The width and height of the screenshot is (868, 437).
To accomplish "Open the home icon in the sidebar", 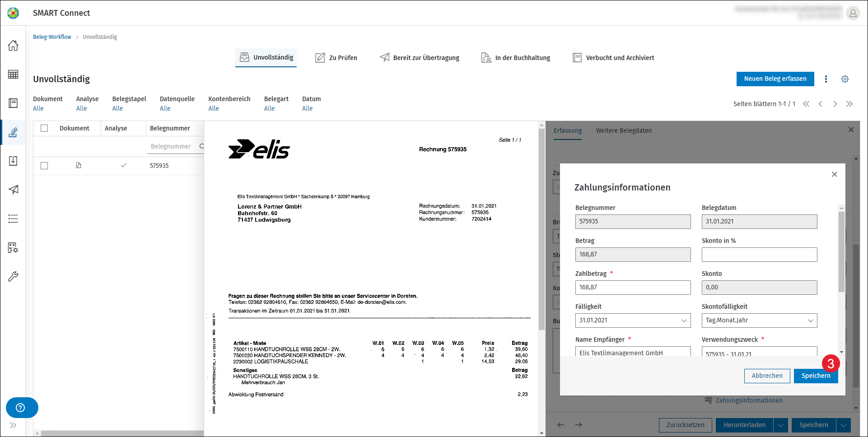I will pos(13,46).
